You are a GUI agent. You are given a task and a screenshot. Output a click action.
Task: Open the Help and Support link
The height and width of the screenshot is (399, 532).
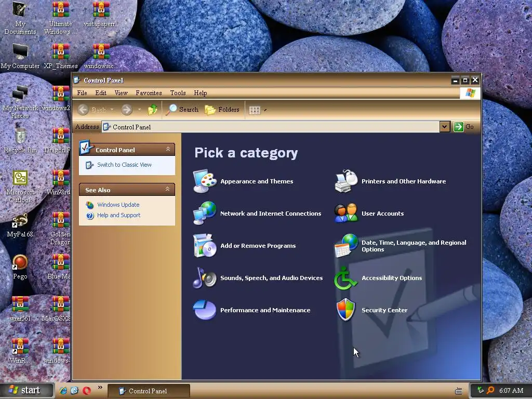click(x=118, y=215)
